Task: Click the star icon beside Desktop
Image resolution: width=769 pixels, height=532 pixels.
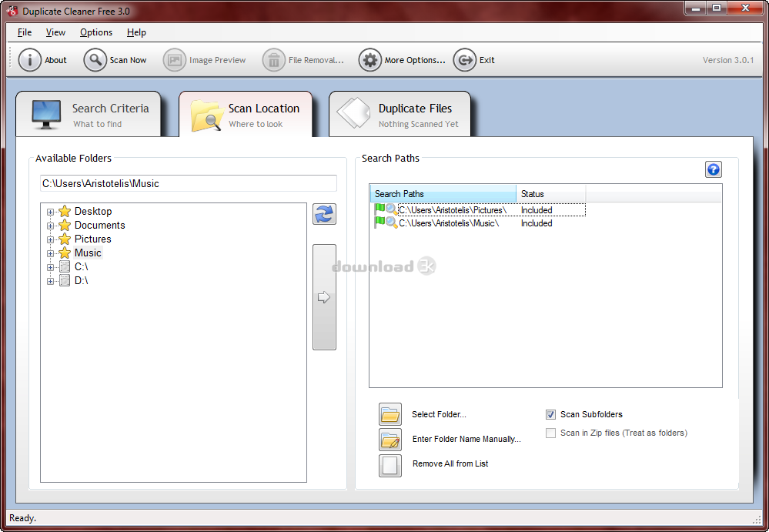Action: click(65, 211)
